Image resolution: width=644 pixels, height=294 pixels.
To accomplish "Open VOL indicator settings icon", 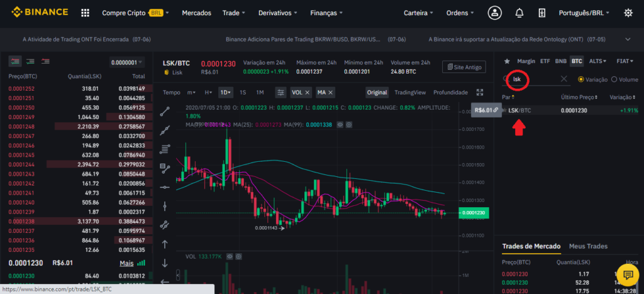I will (x=238, y=257).
